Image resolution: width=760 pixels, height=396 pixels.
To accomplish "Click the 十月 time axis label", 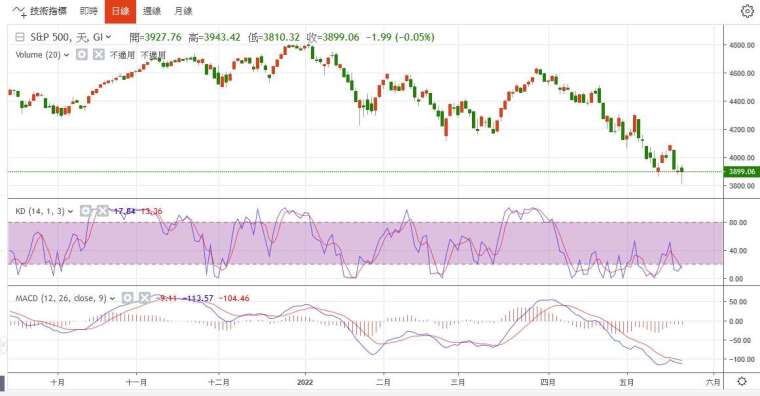I will pos(57,382).
